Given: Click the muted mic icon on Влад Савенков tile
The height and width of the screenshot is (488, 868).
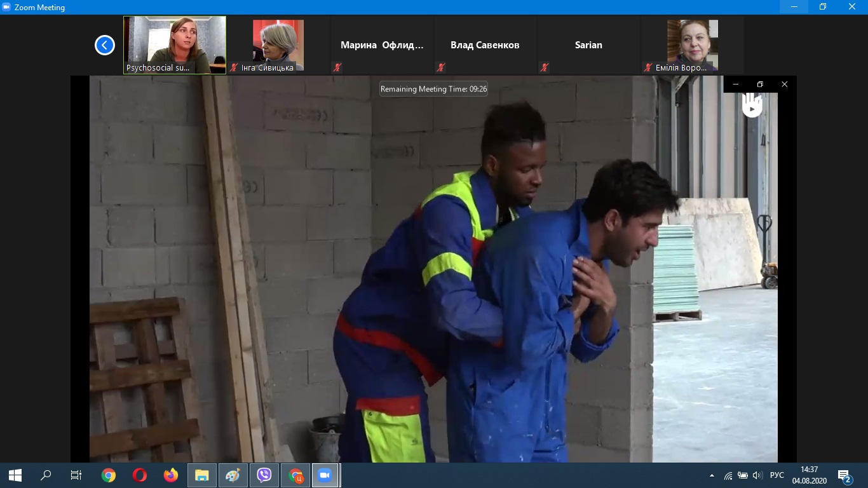Looking at the screenshot, I should (x=441, y=67).
